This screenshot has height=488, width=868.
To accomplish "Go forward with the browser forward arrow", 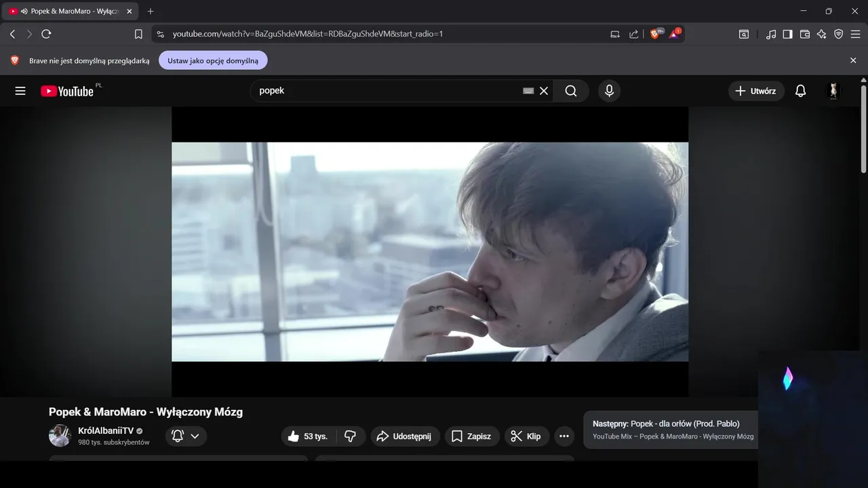I will [x=29, y=34].
